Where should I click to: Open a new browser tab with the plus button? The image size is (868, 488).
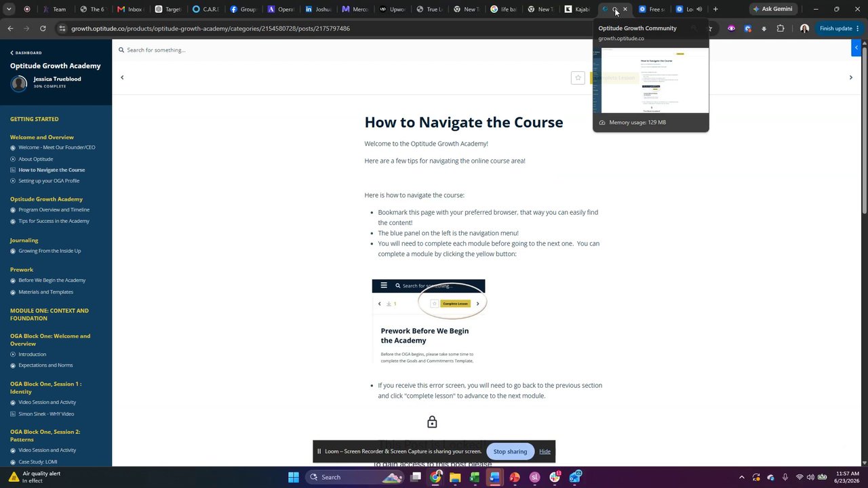point(715,9)
